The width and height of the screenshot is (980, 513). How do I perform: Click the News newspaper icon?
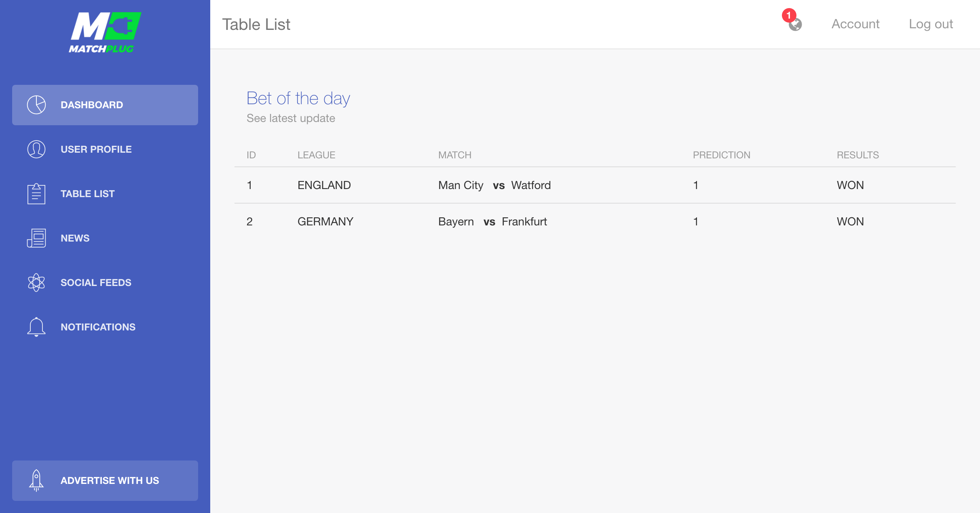(36, 238)
